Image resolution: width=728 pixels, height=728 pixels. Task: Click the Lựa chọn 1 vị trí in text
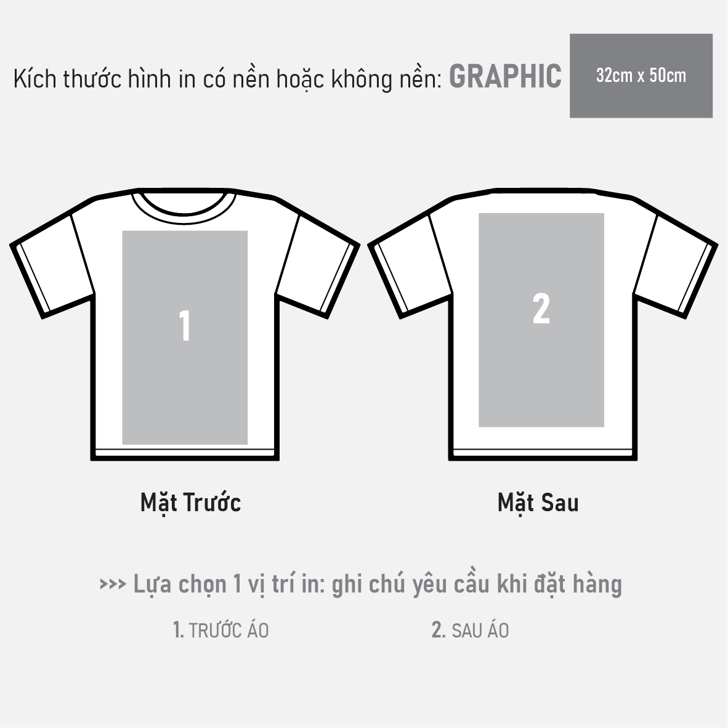[x=229, y=584]
